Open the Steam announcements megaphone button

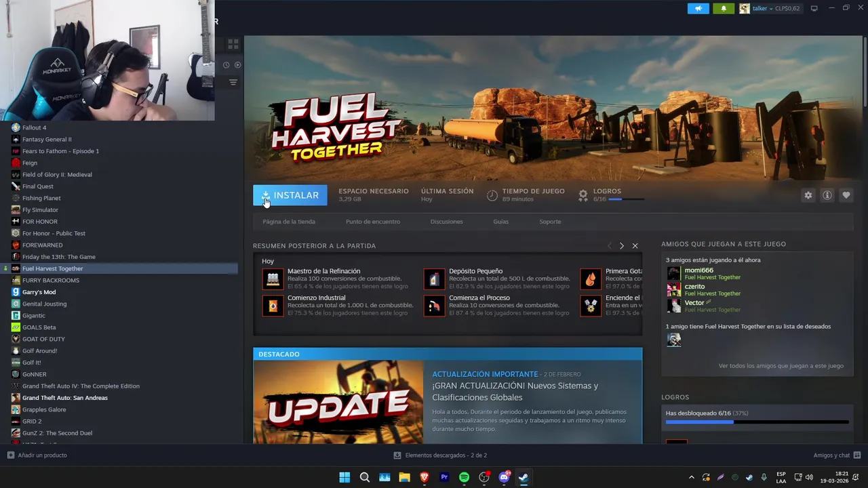point(698,8)
